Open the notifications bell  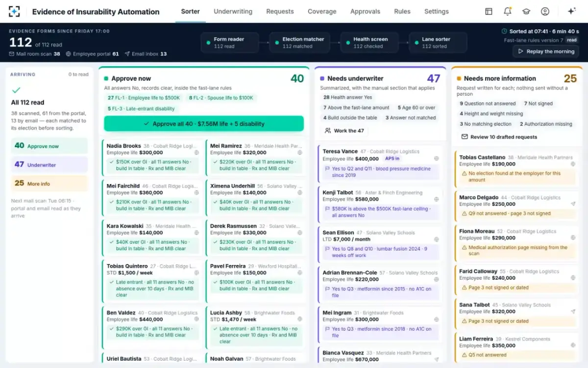[x=508, y=11]
